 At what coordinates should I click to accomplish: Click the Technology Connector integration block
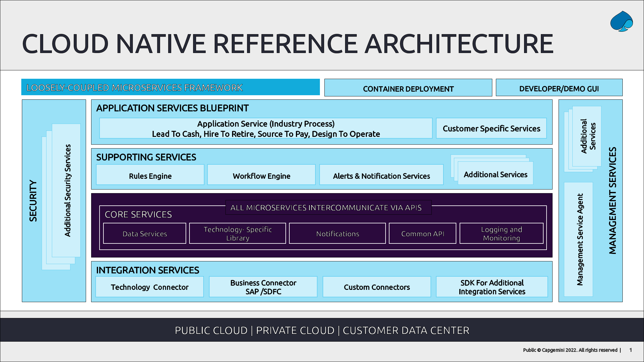pos(149,287)
